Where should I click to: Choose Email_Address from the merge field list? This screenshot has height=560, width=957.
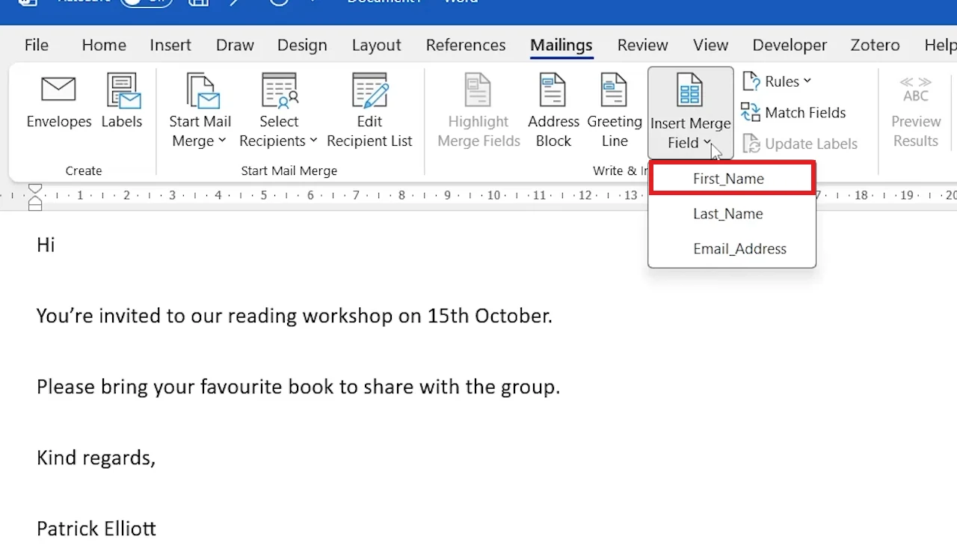pyautogui.click(x=732, y=249)
